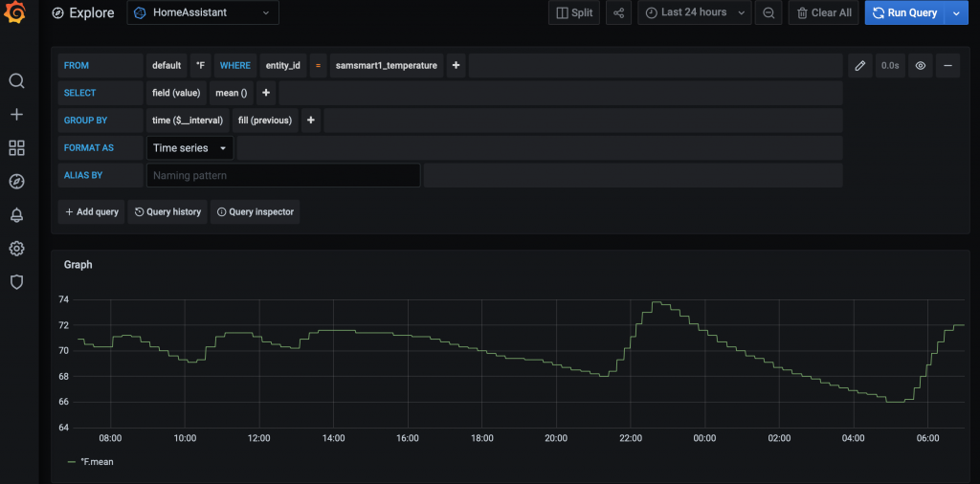Click the 08:00 x-axis label
This screenshot has height=484, width=980.
[111, 438]
